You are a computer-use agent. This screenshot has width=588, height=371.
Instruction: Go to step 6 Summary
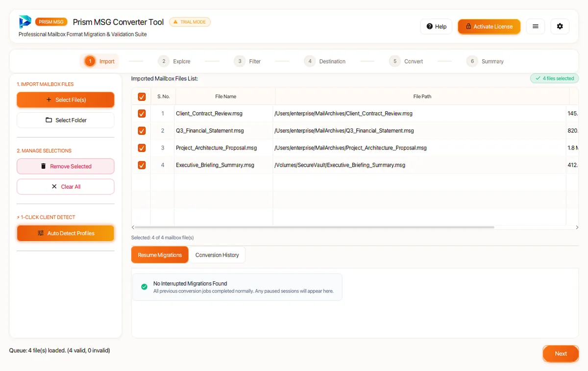pos(485,61)
